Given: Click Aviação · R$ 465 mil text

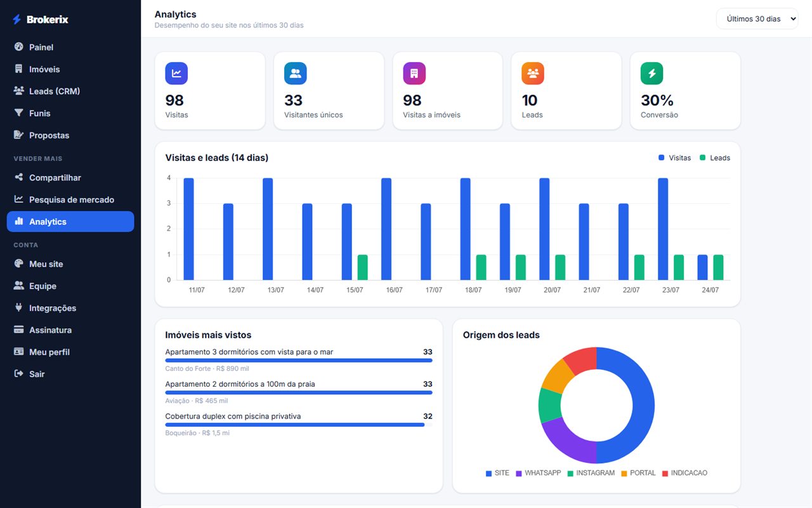Looking at the screenshot, I should 197,401.
